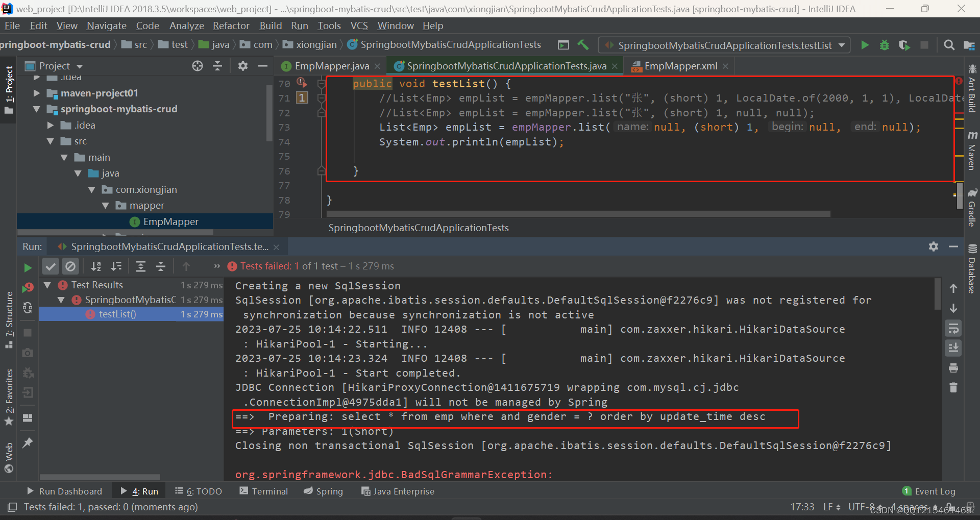The width and height of the screenshot is (980, 520).
Task: Collapse all test results icon
Action: pyautogui.click(x=161, y=266)
